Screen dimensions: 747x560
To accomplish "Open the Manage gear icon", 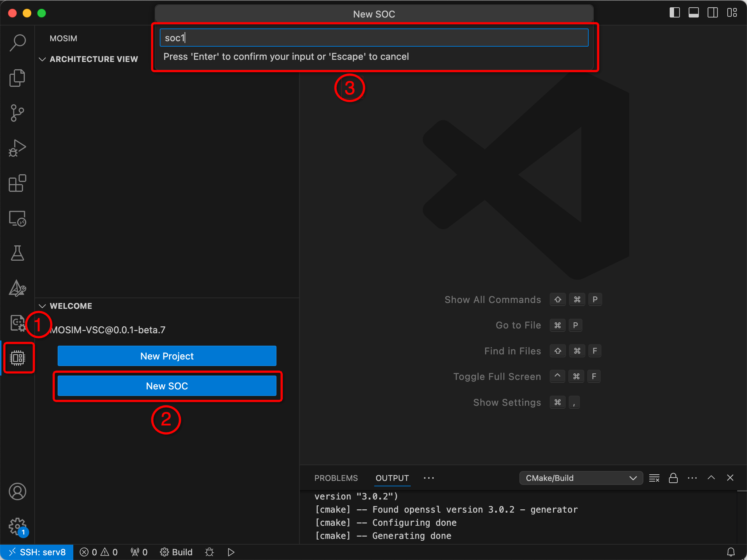I will (18, 526).
